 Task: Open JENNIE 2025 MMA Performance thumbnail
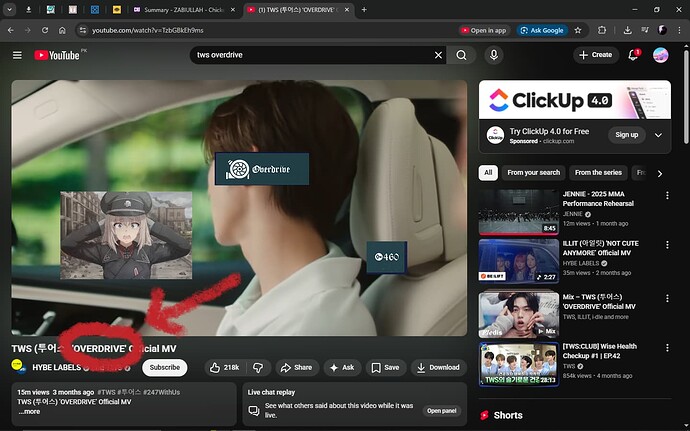518,211
